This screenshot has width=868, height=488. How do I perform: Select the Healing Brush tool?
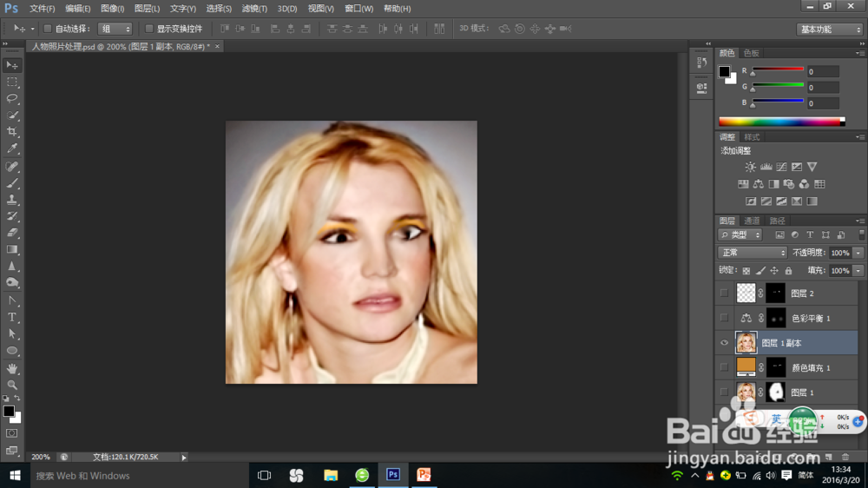pyautogui.click(x=12, y=167)
